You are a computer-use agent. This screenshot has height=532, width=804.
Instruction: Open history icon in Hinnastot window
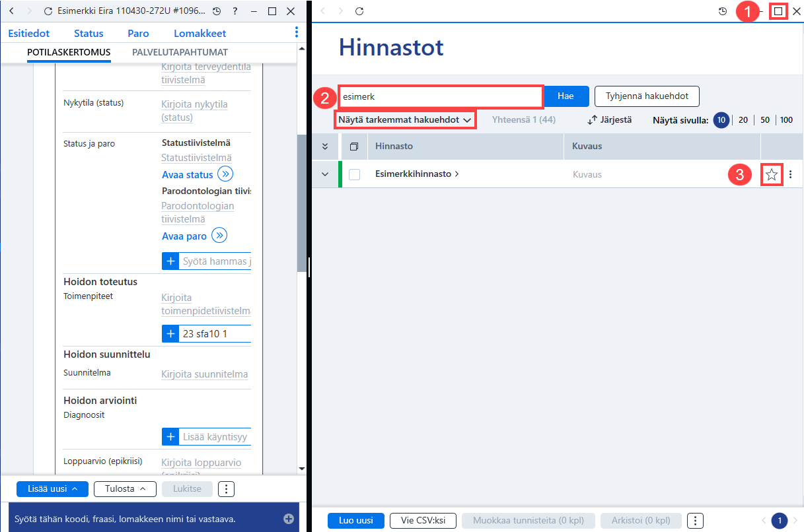(x=723, y=11)
